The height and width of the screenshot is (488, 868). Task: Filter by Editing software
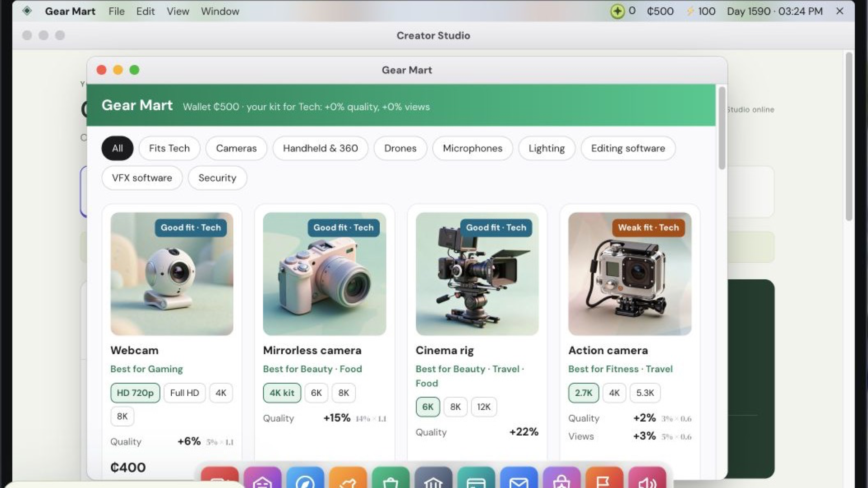coord(628,148)
